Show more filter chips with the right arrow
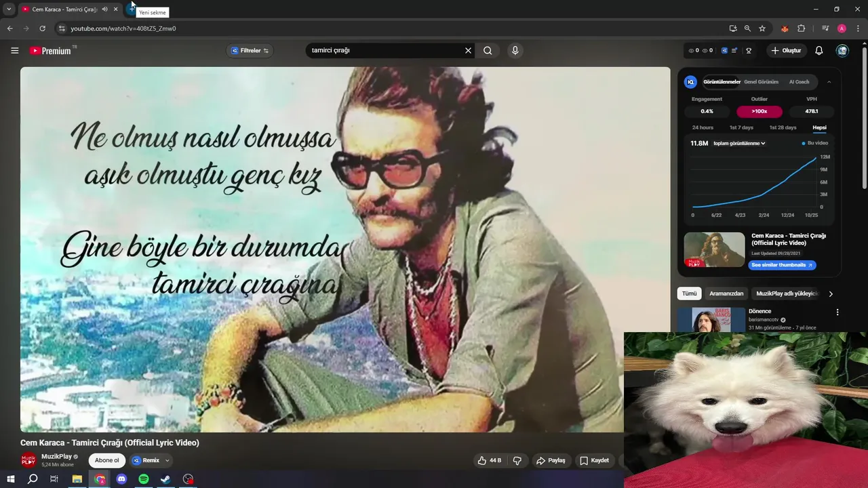This screenshot has height=488, width=868. pos(831,293)
